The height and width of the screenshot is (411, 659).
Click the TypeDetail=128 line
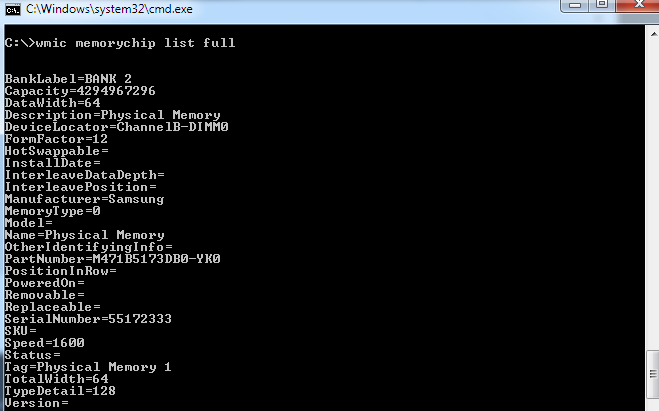tap(60, 391)
